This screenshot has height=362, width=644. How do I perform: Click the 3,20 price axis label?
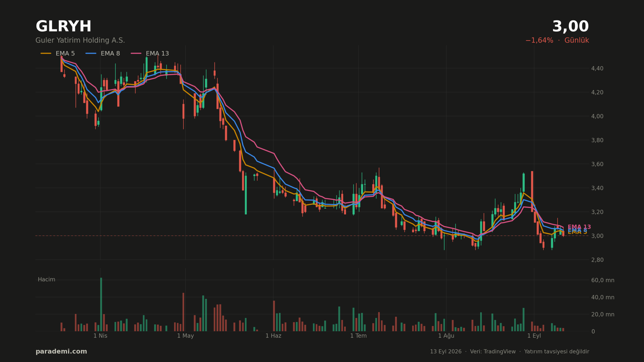pyautogui.click(x=597, y=212)
